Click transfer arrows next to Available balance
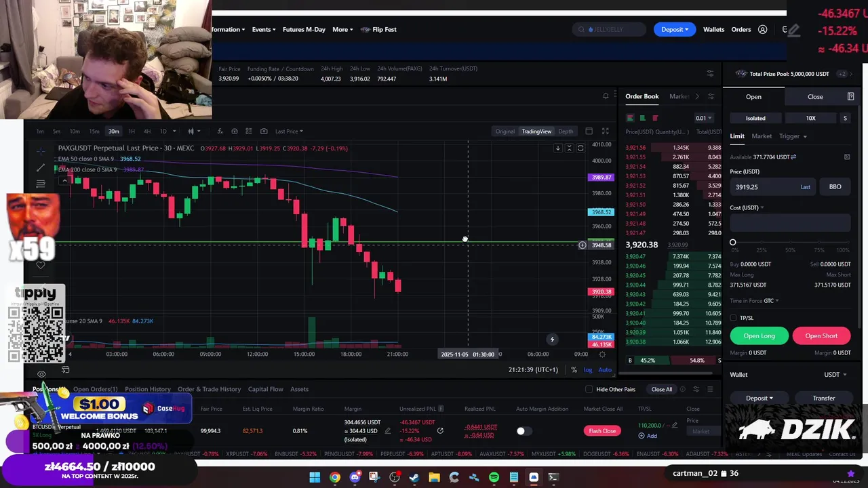The image size is (868, 488). (x=793, y=157)
